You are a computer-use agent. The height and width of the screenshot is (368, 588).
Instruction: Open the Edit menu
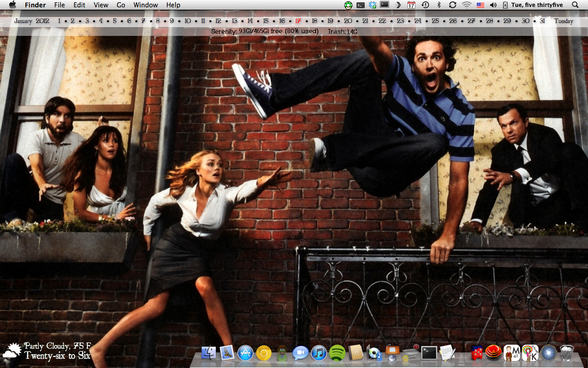coord(79,5)
